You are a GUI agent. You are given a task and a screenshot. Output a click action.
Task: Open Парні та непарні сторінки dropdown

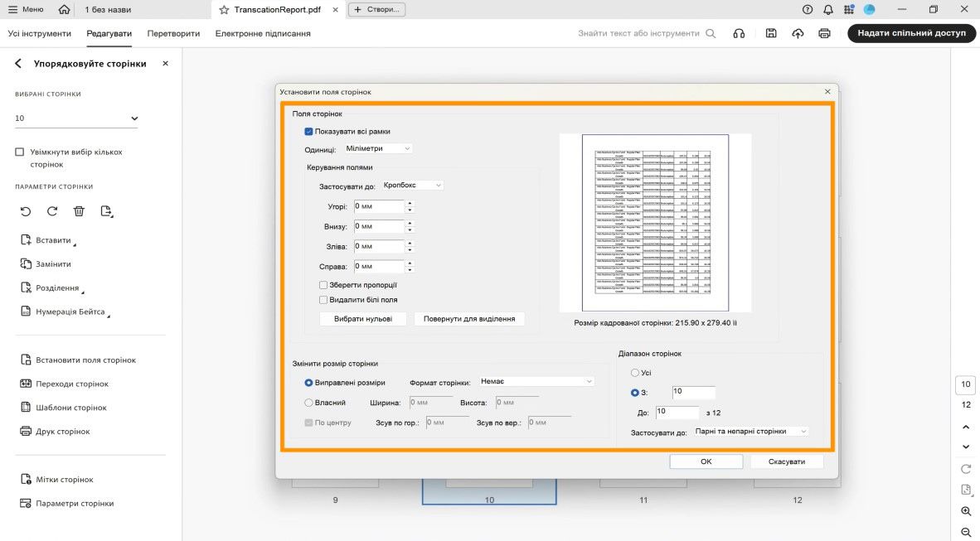[x=750, y=431]
